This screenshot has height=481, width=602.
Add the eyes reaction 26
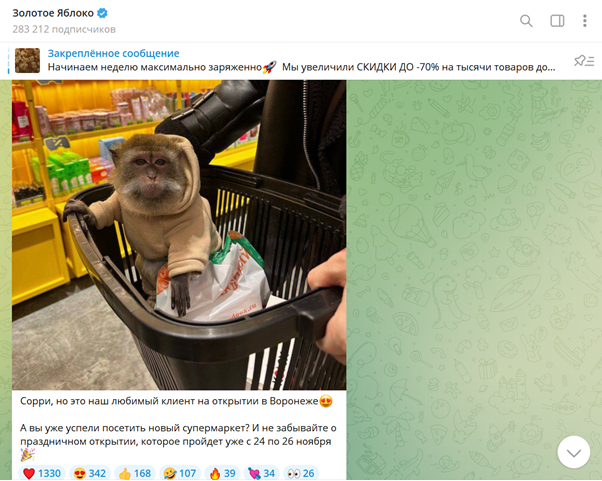pyautogui.click(x=301, y=473)
